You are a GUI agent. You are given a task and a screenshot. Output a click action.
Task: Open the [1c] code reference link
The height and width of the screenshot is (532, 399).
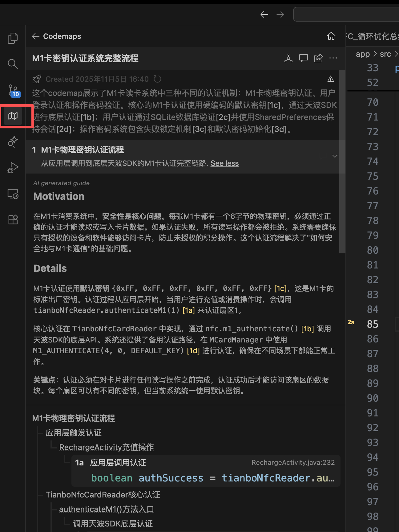pos(280,289)
